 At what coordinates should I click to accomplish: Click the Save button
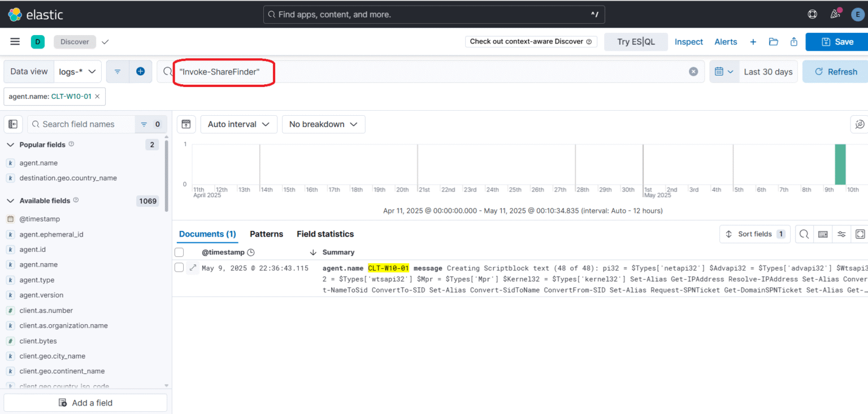tap(841, 41)
